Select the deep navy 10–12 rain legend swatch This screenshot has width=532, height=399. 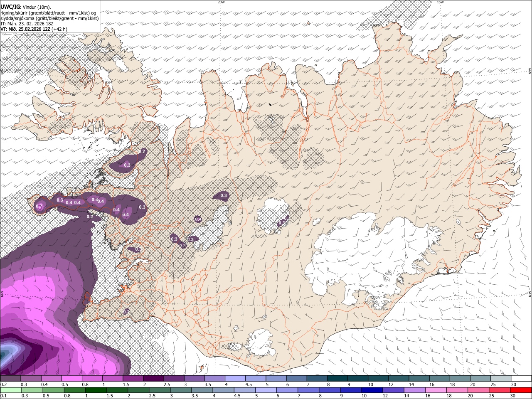(372, 390)
